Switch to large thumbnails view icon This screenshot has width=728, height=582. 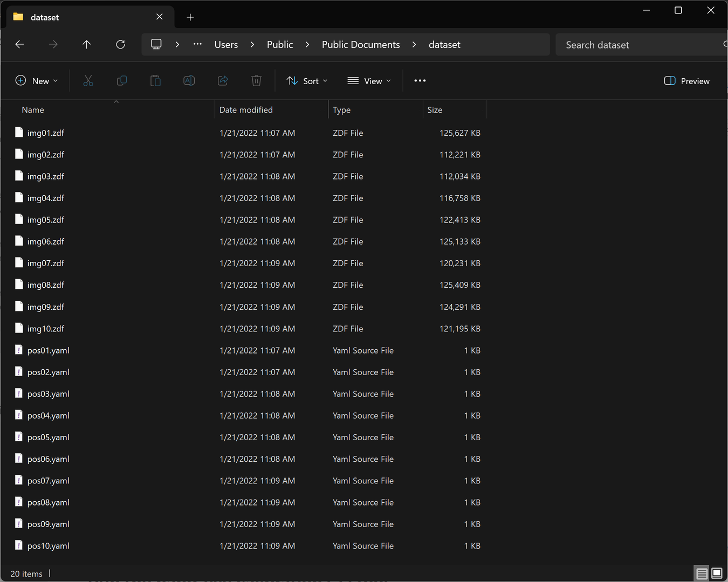pos(717,573)
